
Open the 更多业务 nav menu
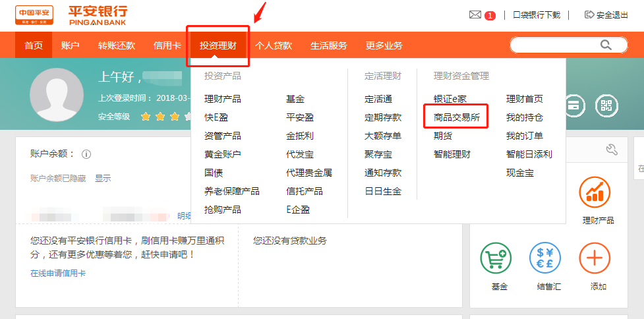[x=384, y=45]
